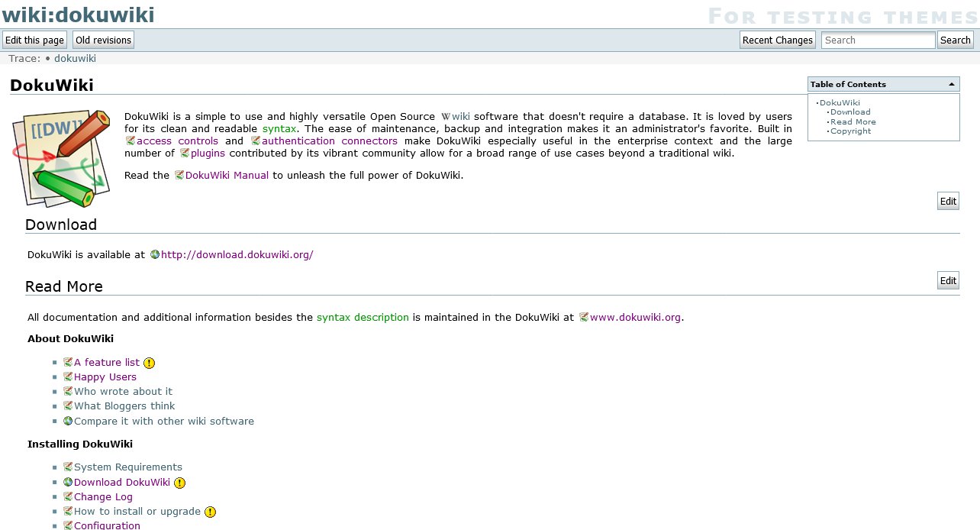Click the icon before Who wrote about it
Image resolution: width=980 pixels, height=530 pixels.
68,392
